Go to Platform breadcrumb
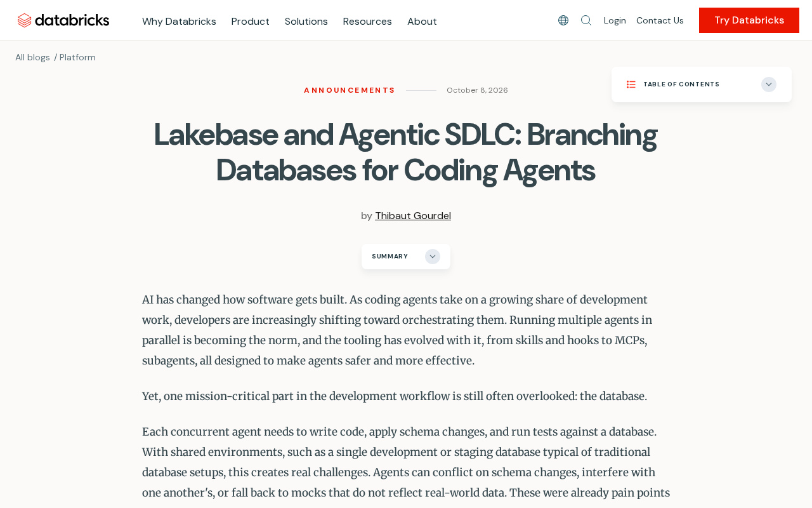This screenshot has height=508, width=812. click(77, 57)
